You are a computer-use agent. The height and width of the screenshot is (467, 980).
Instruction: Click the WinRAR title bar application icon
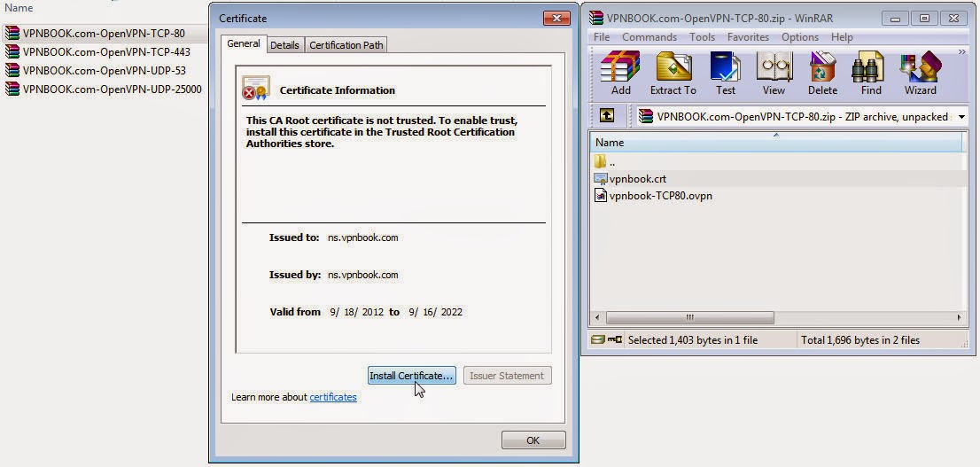(596, 18)
